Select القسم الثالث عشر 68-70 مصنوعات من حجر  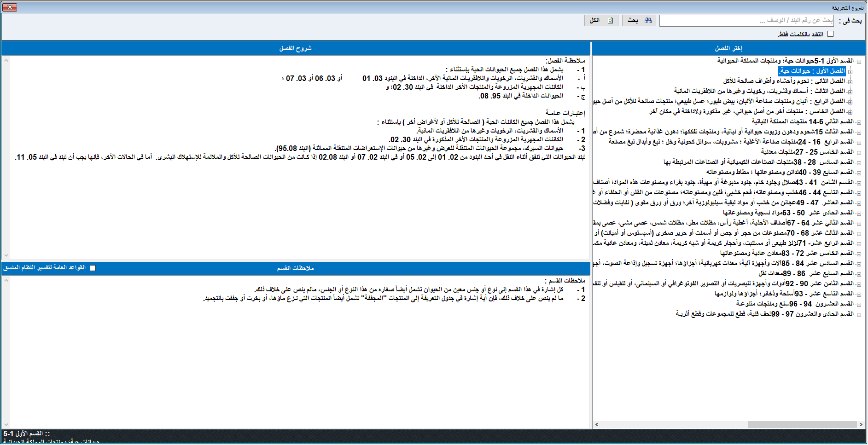(x=724, y=233)
